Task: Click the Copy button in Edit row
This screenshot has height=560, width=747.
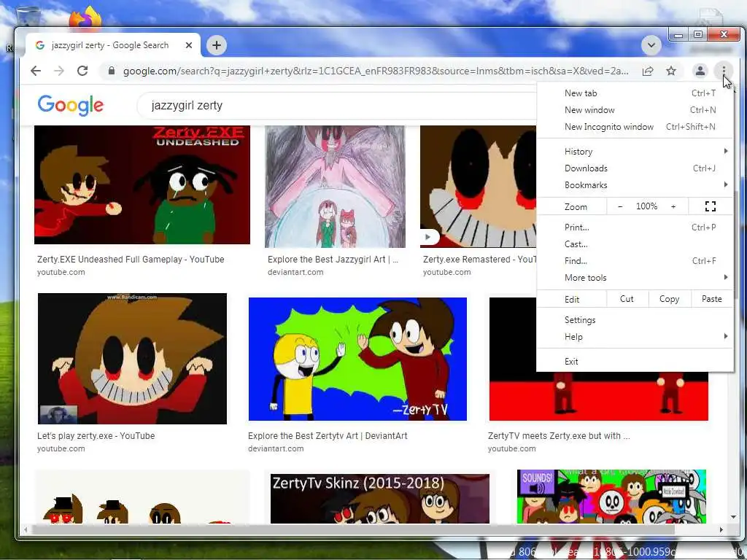Action: (670, 299)
